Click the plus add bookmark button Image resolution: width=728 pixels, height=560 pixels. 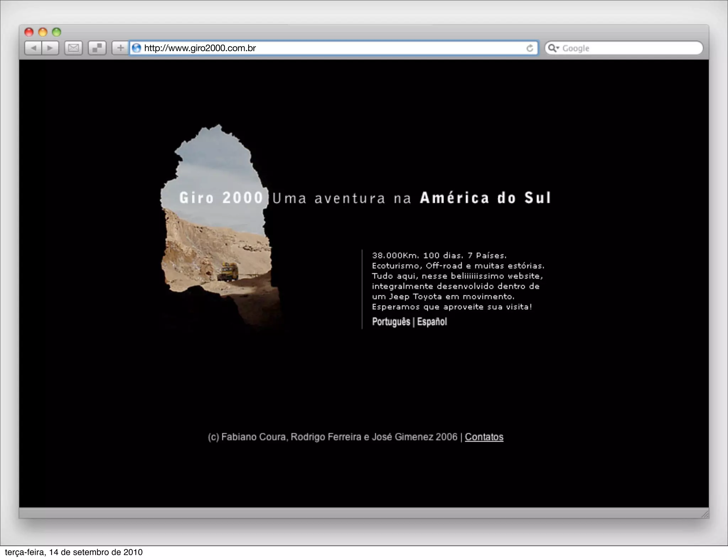point(121,48)
